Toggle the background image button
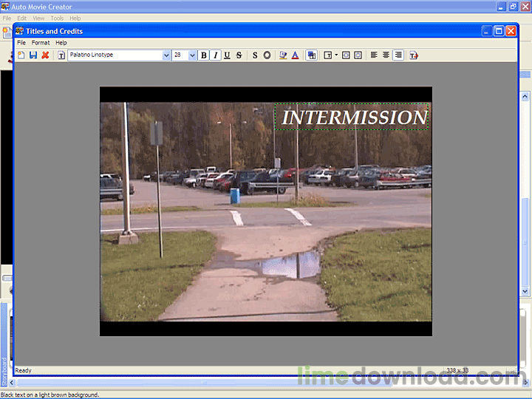The image size is (532, 399). pos(311,55)
